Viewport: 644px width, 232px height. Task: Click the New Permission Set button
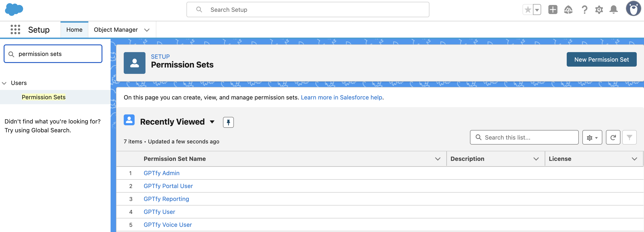point(601,60)
